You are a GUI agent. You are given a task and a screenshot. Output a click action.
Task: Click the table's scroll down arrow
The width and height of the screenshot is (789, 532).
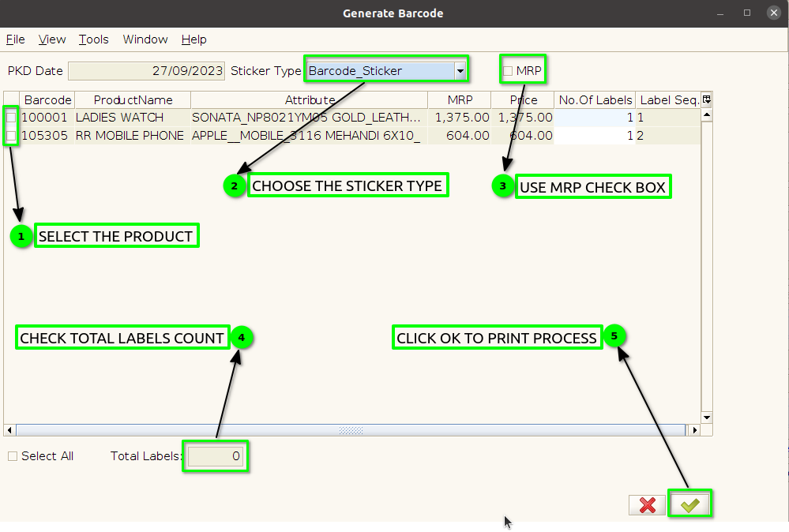(707, 418)
